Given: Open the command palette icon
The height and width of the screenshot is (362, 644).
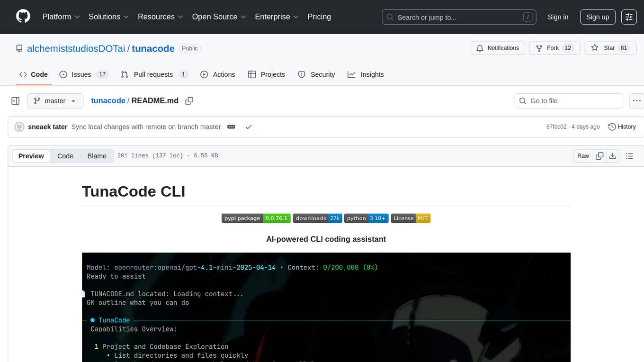Looking at the screenshot, I should 629,17.
